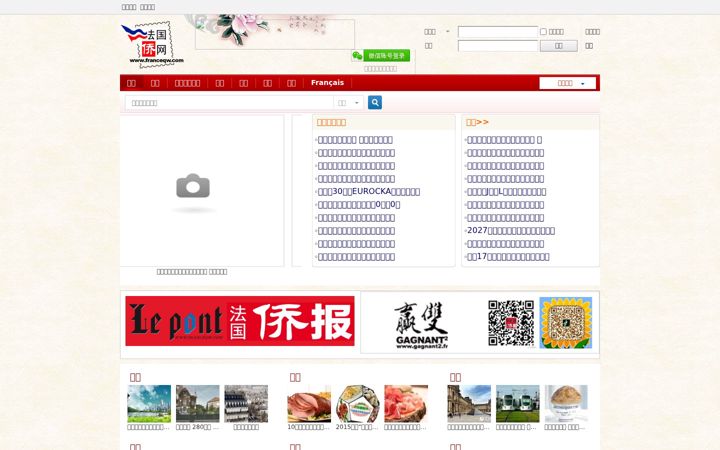The image size is (720, 450).
Task: Open the headline starting with 2027
Action: pyautogui.click(x=511, y=231)
